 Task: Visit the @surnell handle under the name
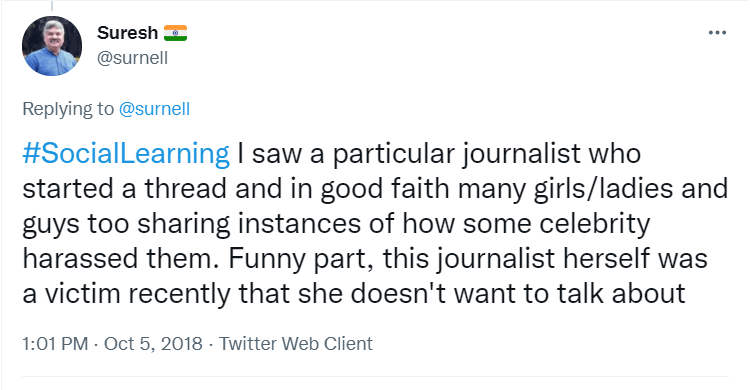click(x=132, y=58)
